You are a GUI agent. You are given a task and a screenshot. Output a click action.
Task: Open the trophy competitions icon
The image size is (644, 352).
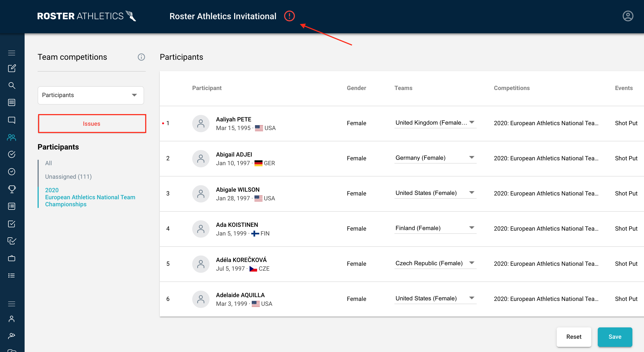12,189
